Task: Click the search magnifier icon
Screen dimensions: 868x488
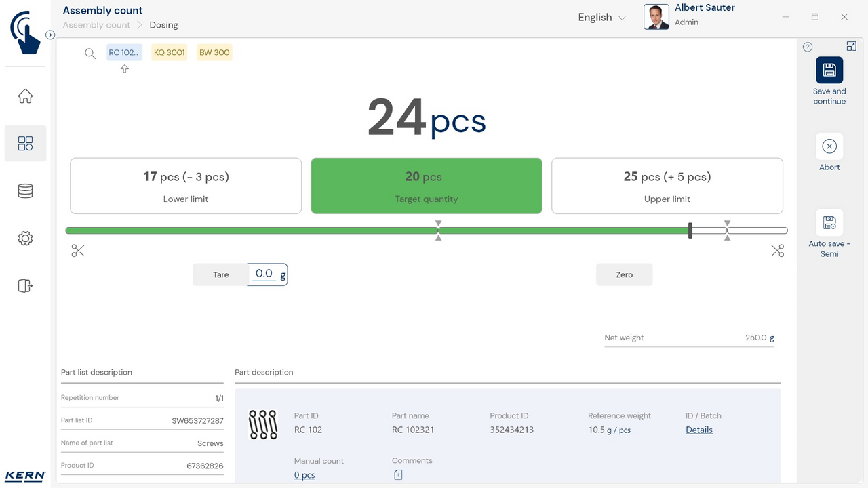Action: point(90,54)
